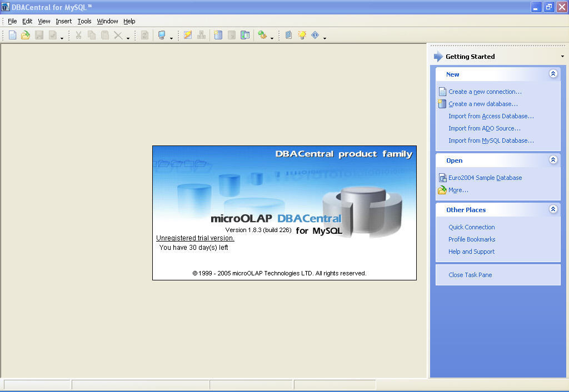Click the blue help book icon
Image resolution: width=569 pixels, height=392 pixels.
pos(288,35)
